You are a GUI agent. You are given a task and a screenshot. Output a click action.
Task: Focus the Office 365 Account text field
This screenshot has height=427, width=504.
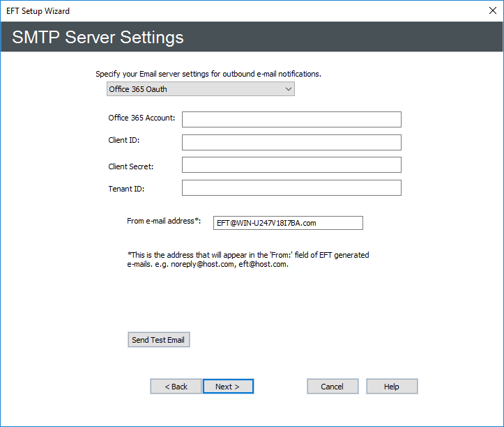(291, 119)
